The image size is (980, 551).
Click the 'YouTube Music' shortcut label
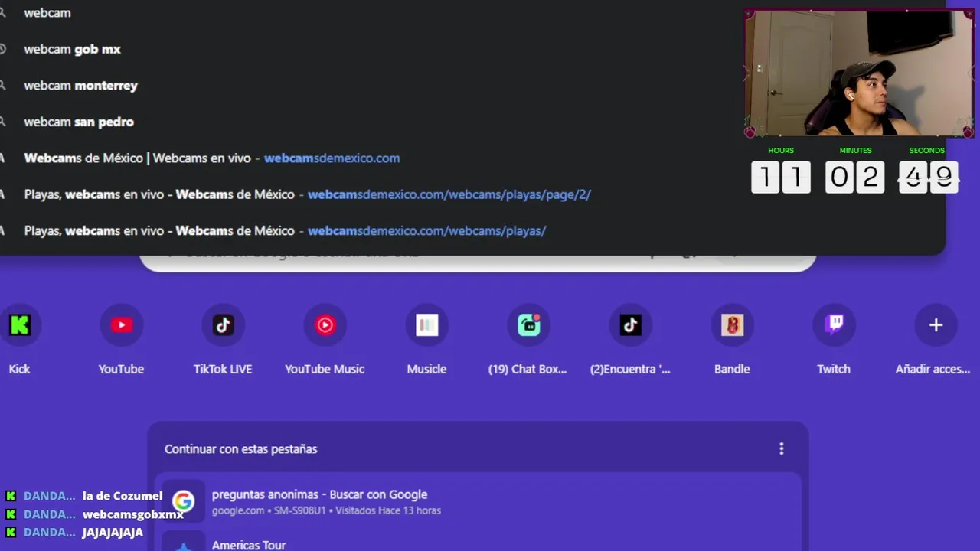click(x=325, y=369)
